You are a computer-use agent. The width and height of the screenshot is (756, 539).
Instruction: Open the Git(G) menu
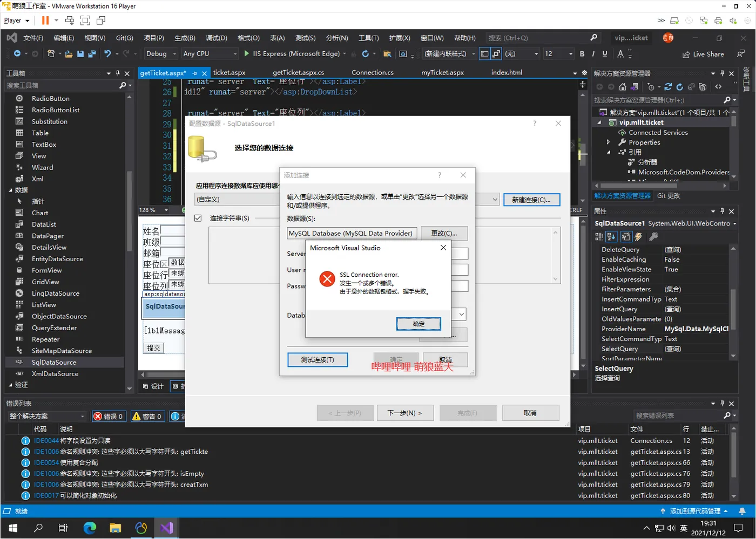coord(124,38)
